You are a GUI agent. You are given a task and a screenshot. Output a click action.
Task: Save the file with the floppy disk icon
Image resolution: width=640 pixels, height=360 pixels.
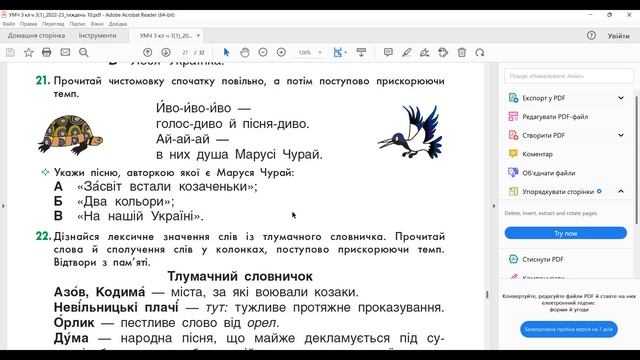(10, 52)
